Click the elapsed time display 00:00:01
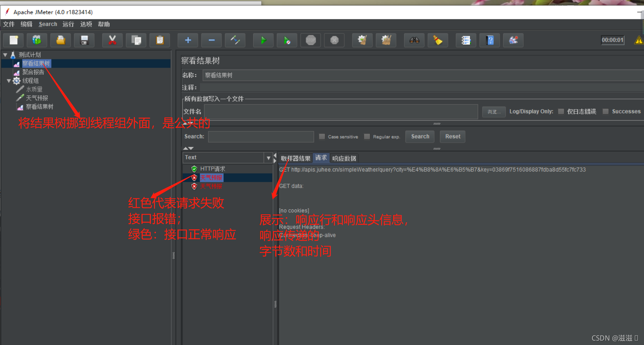The height and width of the screenshot is (345, 644). 613,40
